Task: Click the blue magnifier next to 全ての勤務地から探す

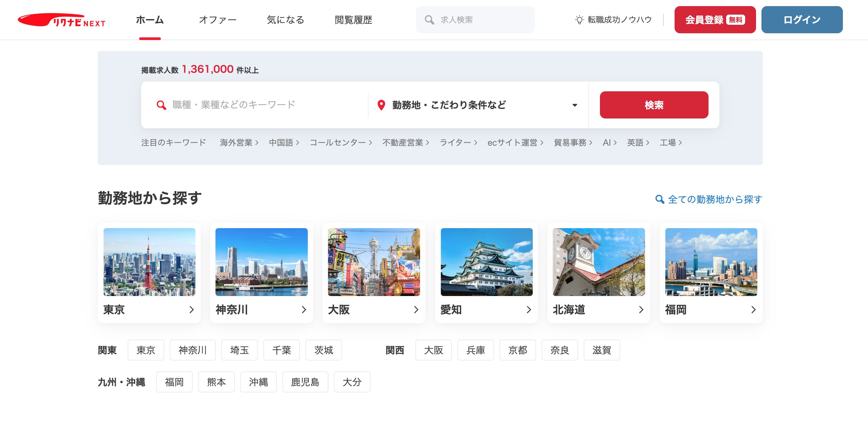Action: coord(659,199)
